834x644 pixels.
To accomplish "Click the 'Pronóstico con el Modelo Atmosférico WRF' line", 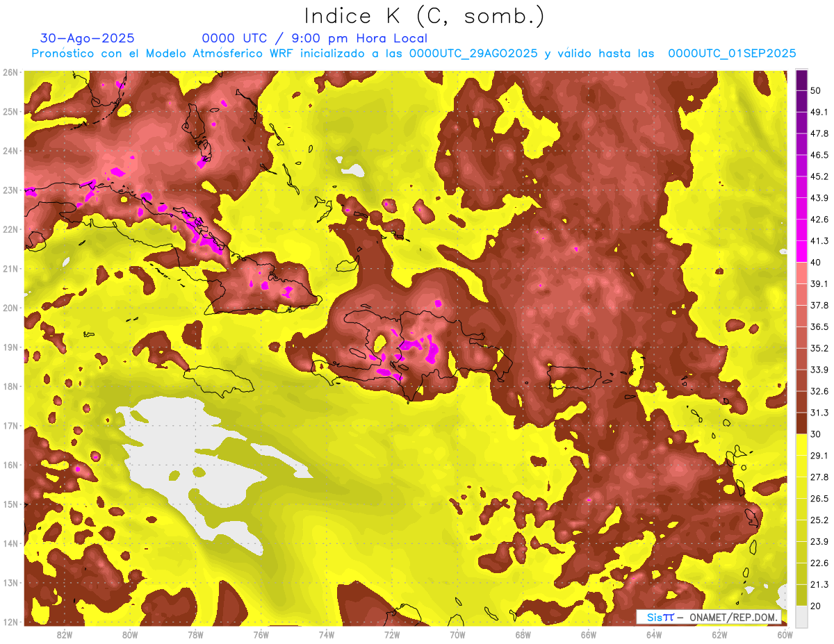I will click(414, 53).
